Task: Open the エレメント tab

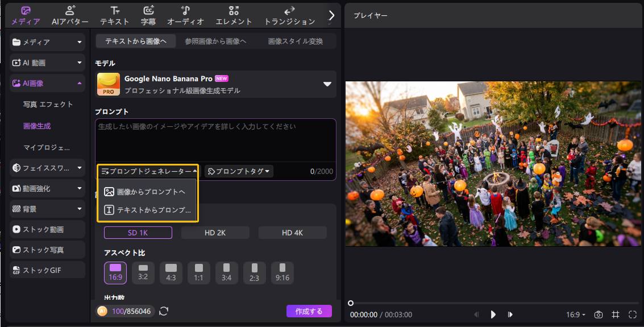Action: (234, 15)
